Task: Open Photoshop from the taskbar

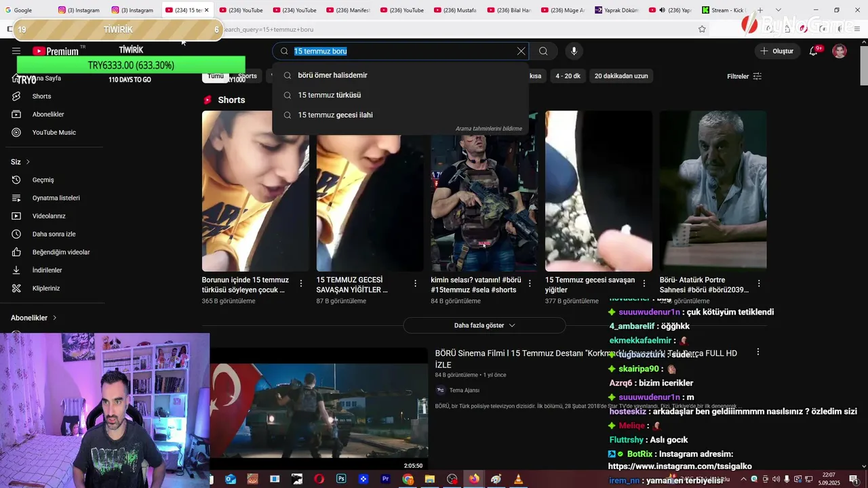Action: (x=341, y=479)
